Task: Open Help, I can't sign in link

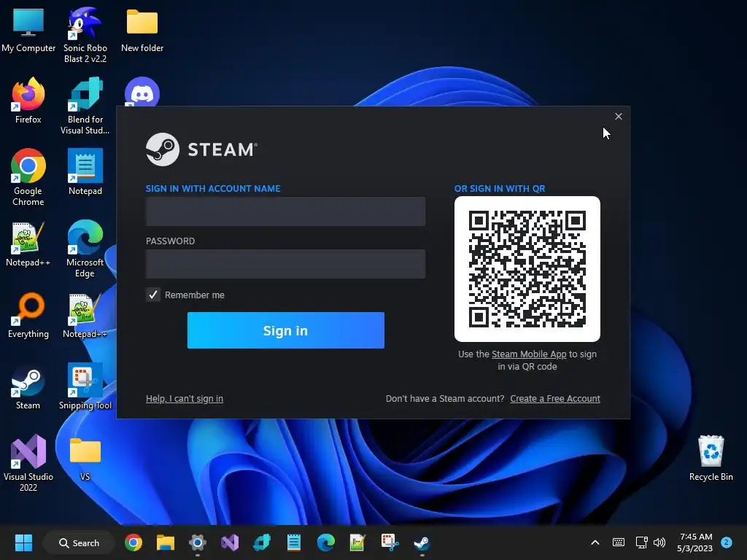Action: [185, 399]
